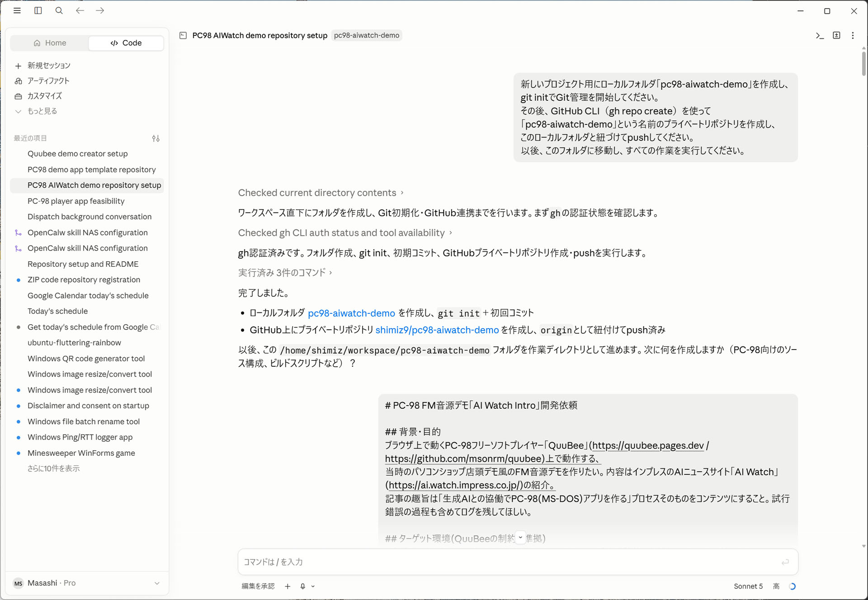Viewport: 868px width, 600px height.
Task: Click the 編集を承認 mode button
Action: 258,586
